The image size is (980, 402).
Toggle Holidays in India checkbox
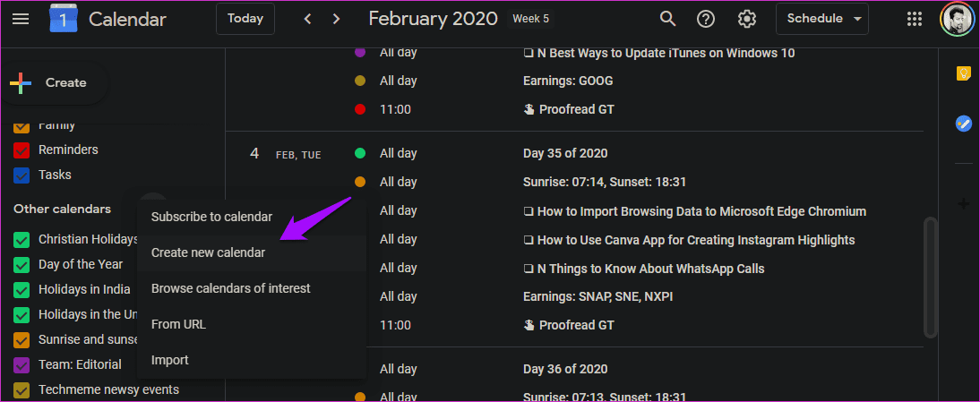tap(21, 290)
